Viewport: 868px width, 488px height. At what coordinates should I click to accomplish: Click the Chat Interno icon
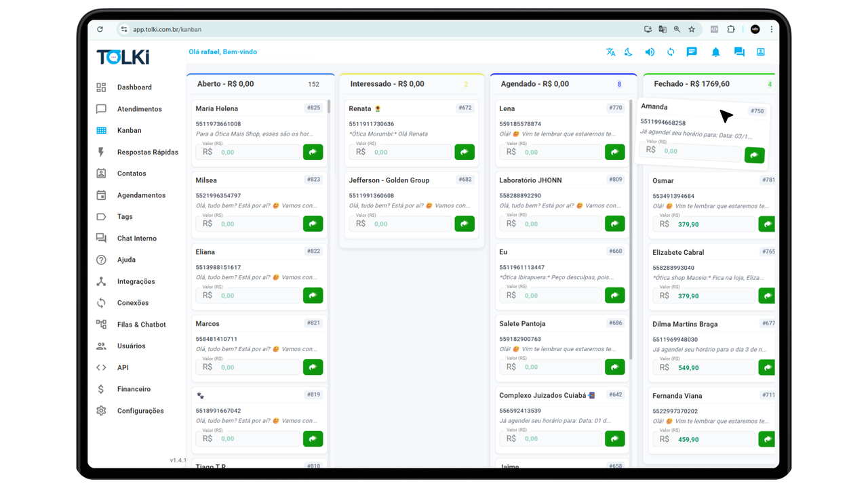101,239
